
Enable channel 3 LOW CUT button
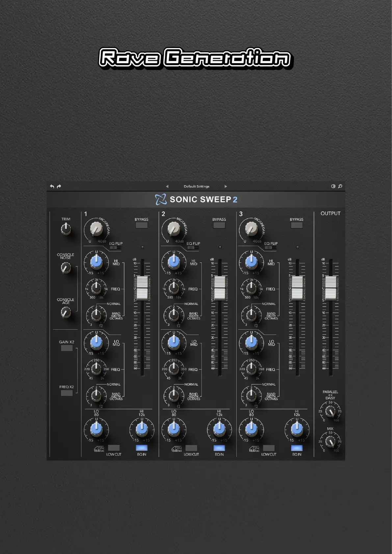(x=269, y=448)
